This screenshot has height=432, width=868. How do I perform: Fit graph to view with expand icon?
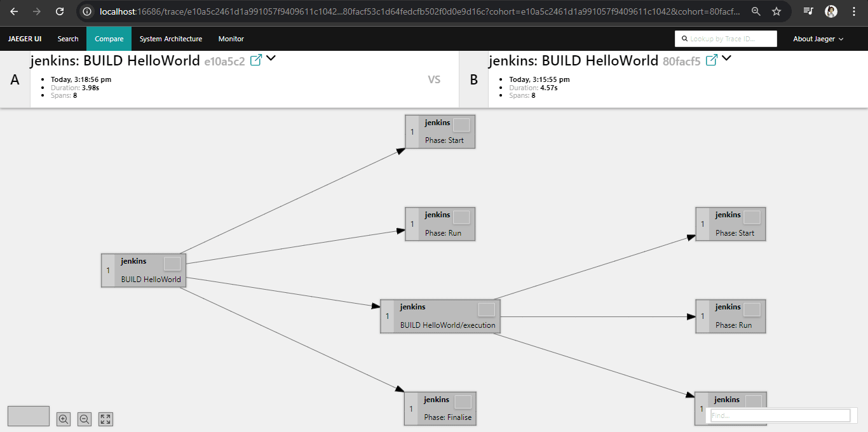[x=105, y=419]
